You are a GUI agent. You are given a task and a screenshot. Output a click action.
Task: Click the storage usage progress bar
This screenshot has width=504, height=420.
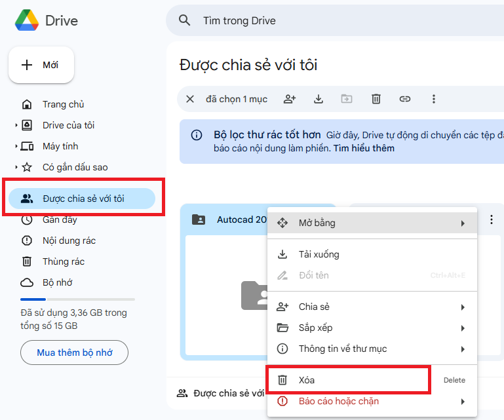(77, 299)
